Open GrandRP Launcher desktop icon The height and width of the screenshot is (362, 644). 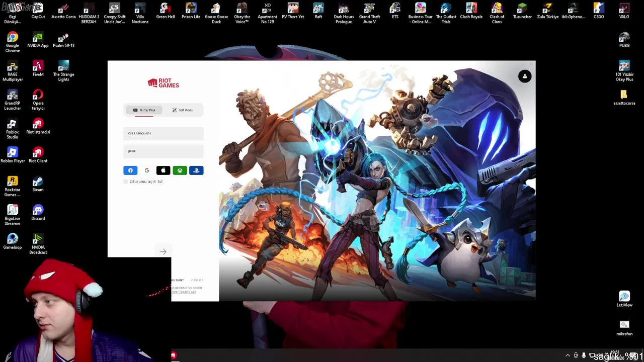[13, 100]
